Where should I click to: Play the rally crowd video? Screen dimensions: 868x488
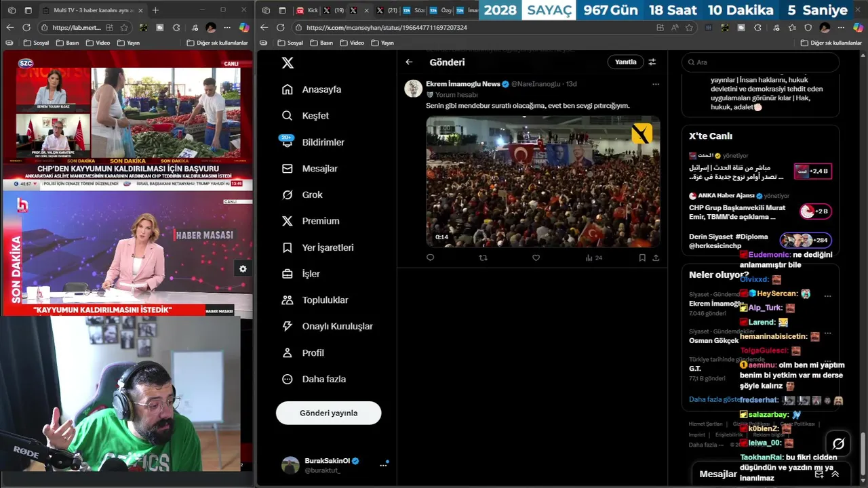click(542, 182)
